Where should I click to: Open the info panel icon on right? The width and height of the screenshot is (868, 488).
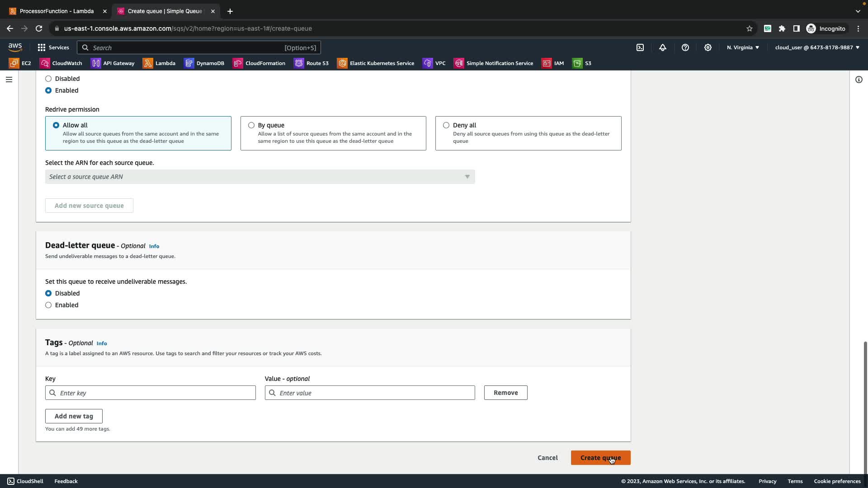click(859, 80)
